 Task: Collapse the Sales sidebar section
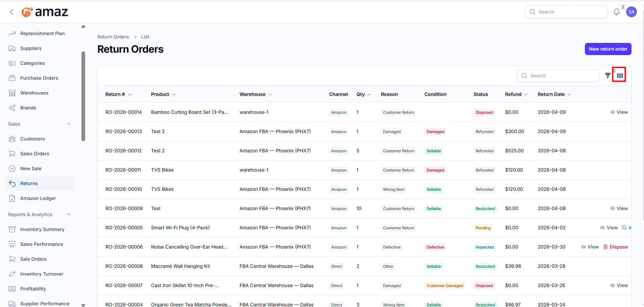[x=69, y=124]
